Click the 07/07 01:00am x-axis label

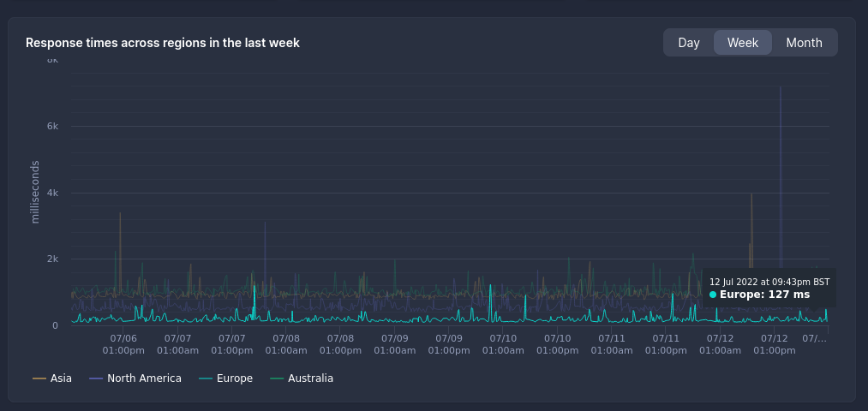pyautogui.click(x=177, y=344)
